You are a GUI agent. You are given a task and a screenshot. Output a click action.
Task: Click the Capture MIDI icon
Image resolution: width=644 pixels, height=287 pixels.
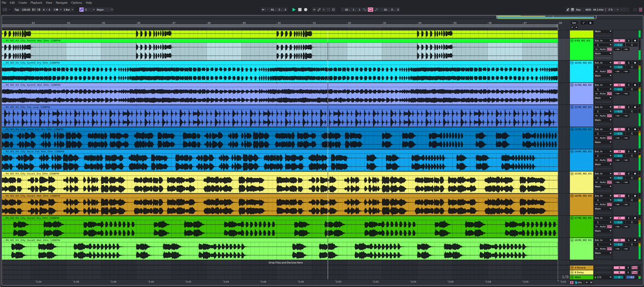(328, 10)
